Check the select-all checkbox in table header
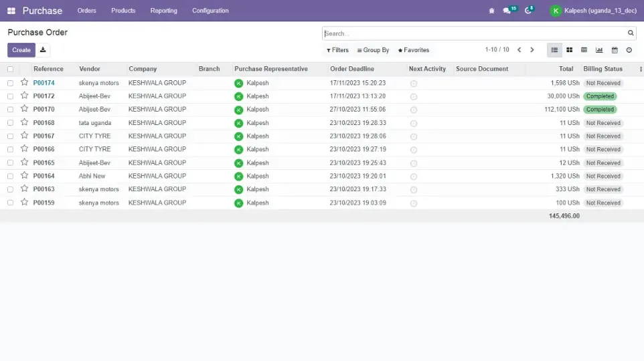Screen dimensions: 644x361 [x=10, y=69]
